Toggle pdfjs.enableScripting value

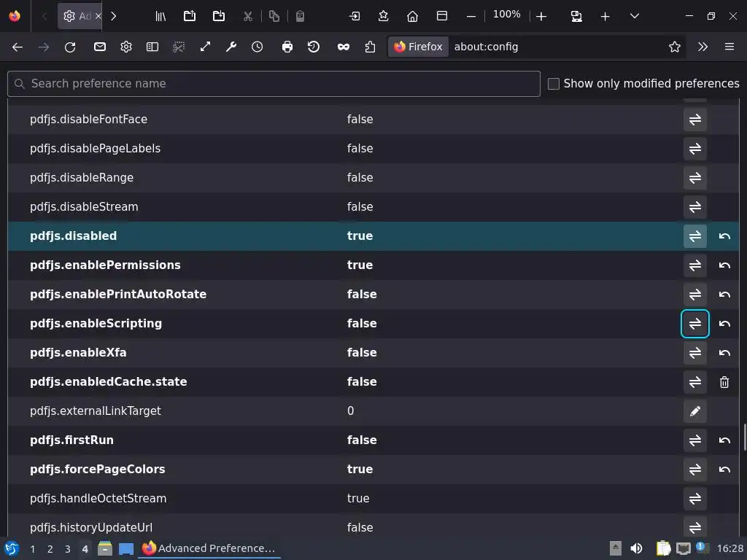pos(695,323)
